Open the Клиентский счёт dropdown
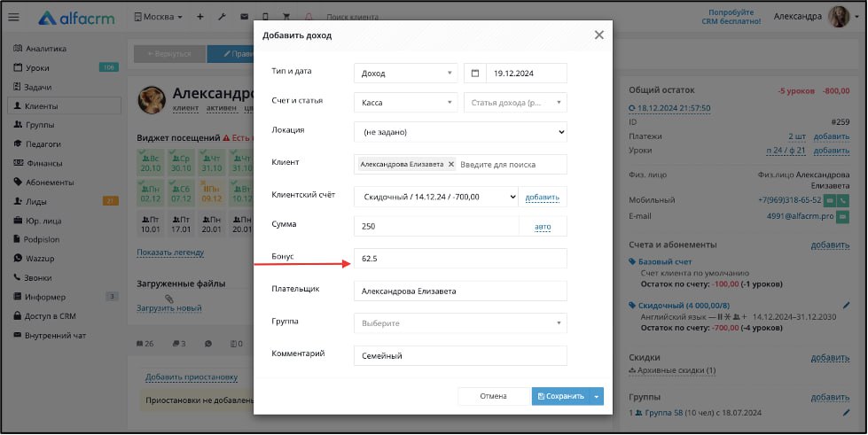 pyautogui.click(x=435, y=197)
